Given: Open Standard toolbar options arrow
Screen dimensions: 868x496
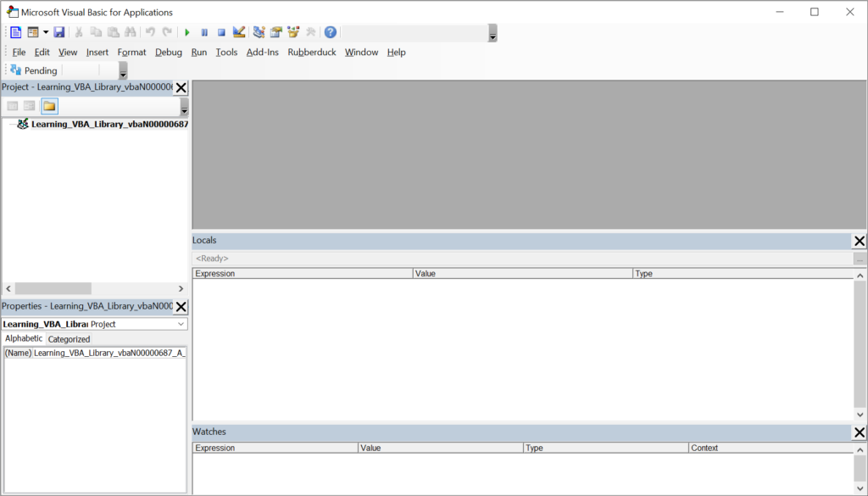Looking at the screenshot, I should (492, 33).
